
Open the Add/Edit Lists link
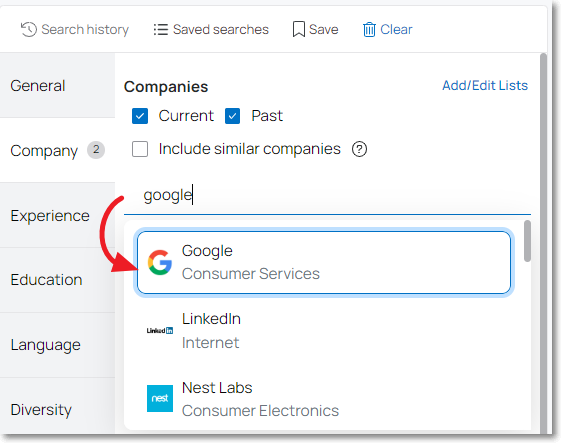[x=485, y=86]
